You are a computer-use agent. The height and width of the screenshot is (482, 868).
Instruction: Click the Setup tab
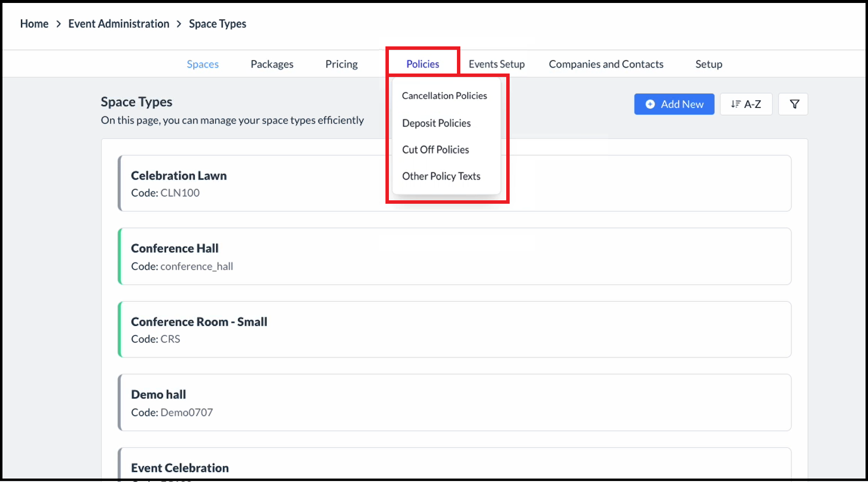tap(708, 64)
